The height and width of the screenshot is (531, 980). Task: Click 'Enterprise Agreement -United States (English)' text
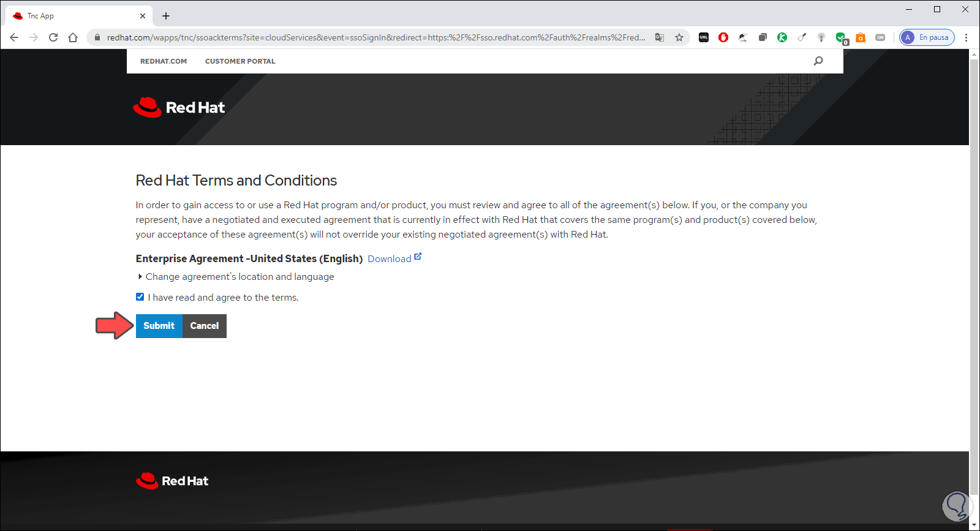coord(249,258)
